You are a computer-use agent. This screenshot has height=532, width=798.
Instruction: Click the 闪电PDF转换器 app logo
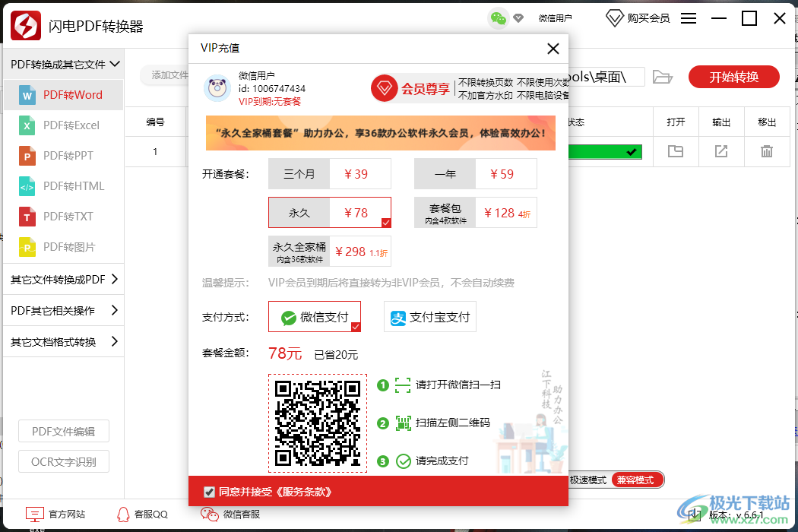[x=25, y=25]
